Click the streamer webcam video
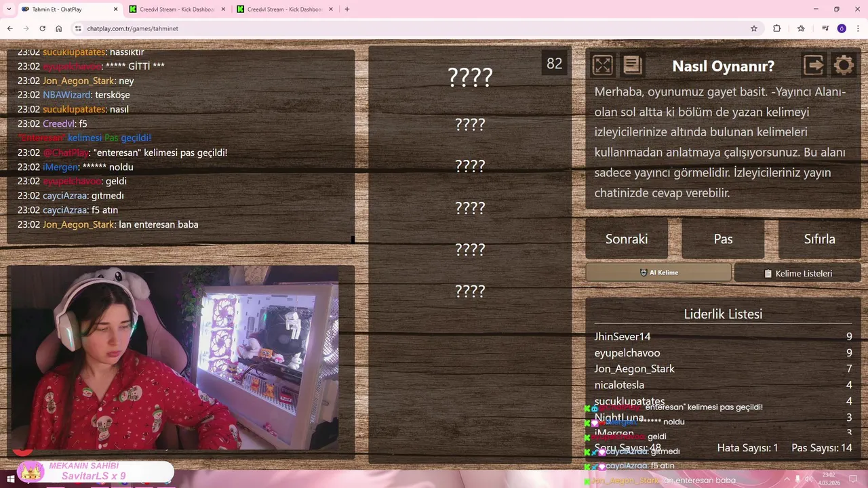Screen dimensions: 868x488 point(174,358)
